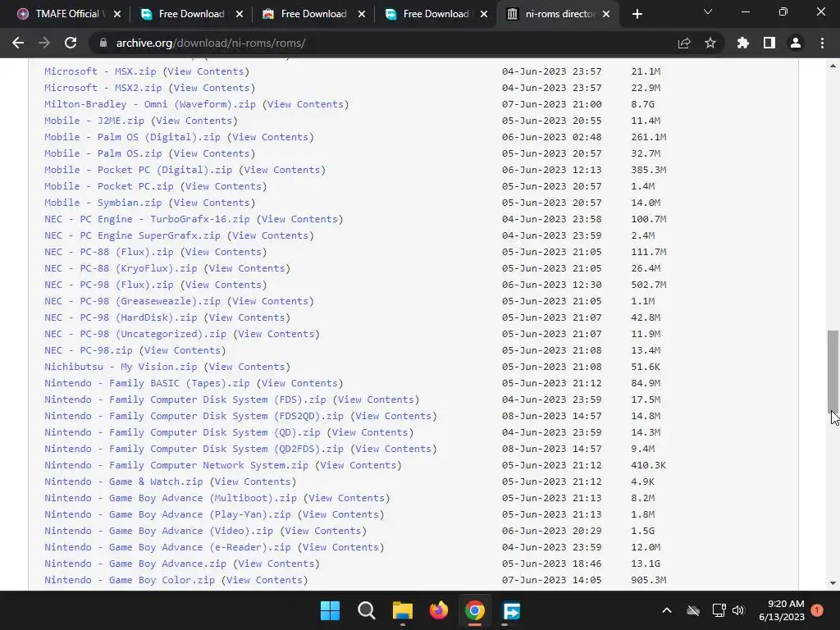
Task: Click the padlock site info icon
Action: click(103, 43)
